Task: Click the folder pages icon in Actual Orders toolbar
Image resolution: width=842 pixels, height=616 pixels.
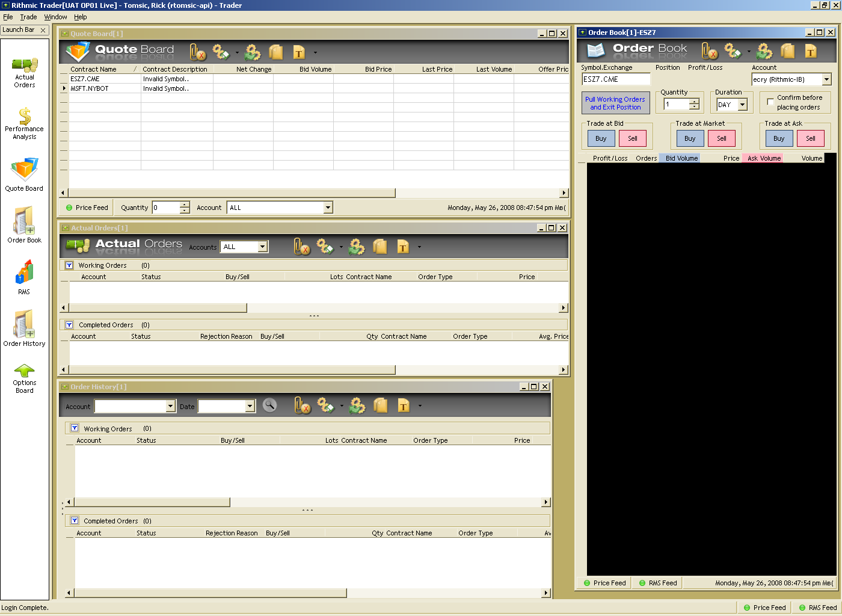Action: click(x=380, y=247)
